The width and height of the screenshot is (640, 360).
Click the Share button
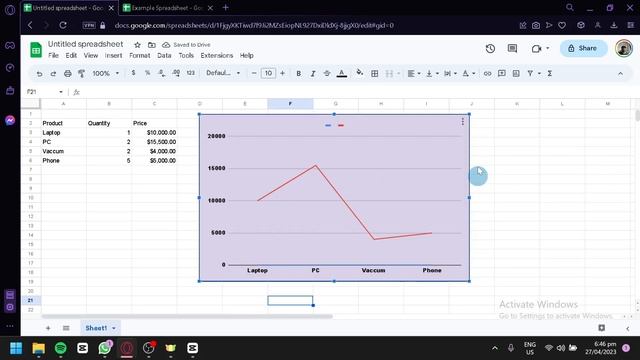point(583,48)
